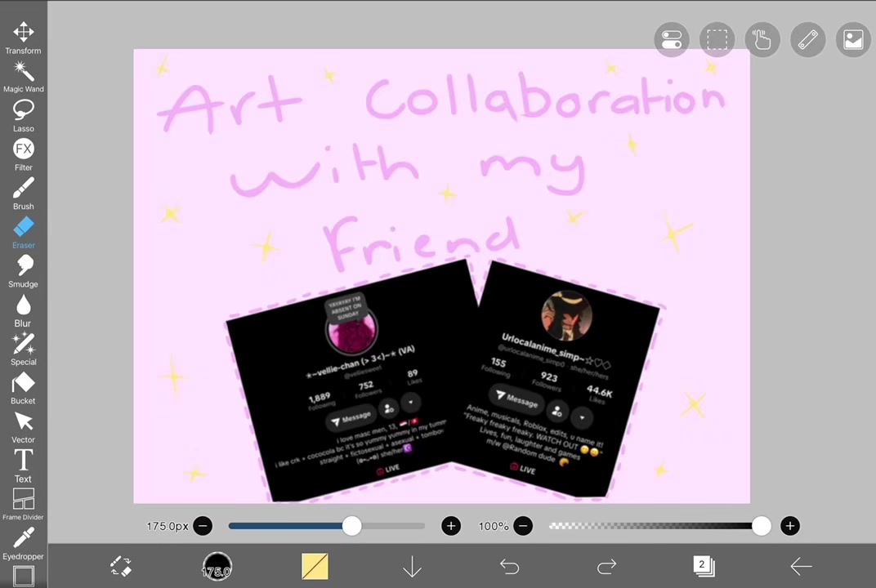Viewport: 876px width, 588px height.
Task: Select the Canvas tool below Eyedropper
Action: pos(24,577)
